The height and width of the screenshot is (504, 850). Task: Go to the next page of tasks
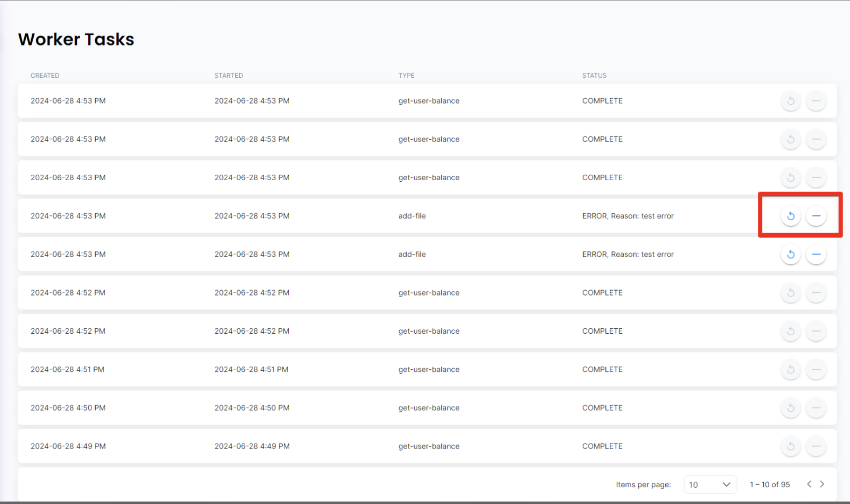pos(822,484)
